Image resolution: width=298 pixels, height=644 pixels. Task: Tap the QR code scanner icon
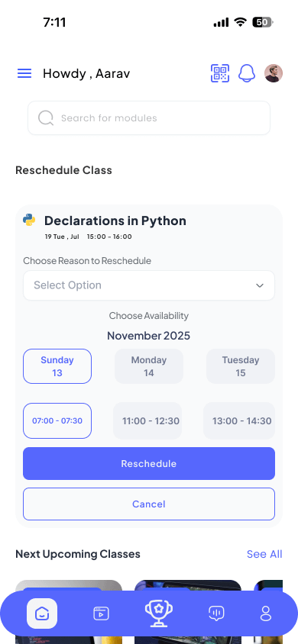[x=220, y=73]
